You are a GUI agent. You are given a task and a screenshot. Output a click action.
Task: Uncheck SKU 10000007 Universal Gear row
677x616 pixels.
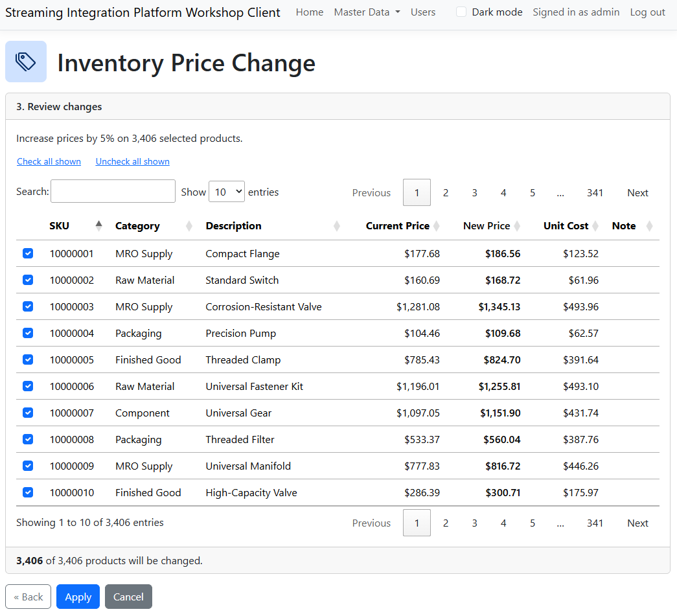click(x=28, y=413)
